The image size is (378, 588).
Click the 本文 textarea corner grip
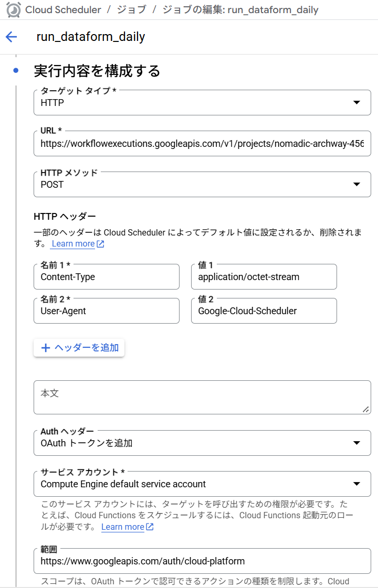pos(365,410)
